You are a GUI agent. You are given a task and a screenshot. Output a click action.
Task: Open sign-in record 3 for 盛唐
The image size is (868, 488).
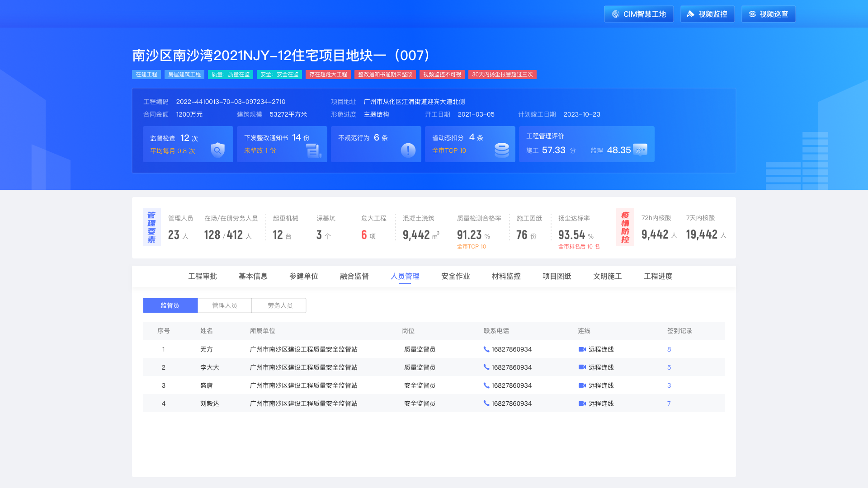coord(669,385)
